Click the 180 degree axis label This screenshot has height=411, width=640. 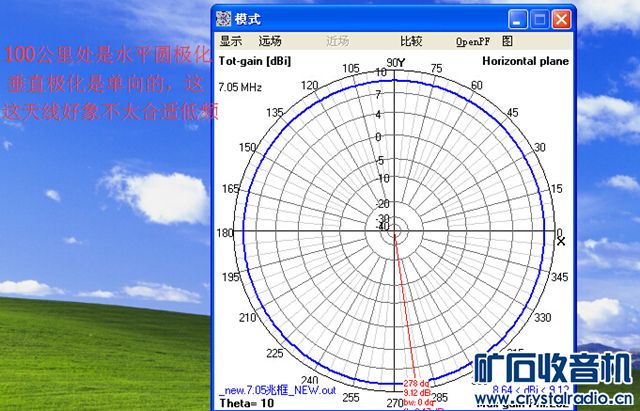pyautogui.click(x=224, y=233)
